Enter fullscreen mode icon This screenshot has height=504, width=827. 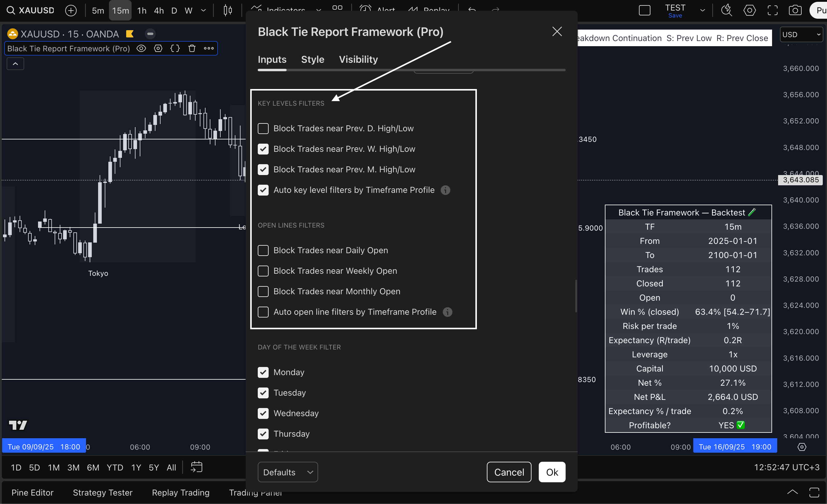pos(772,10)
